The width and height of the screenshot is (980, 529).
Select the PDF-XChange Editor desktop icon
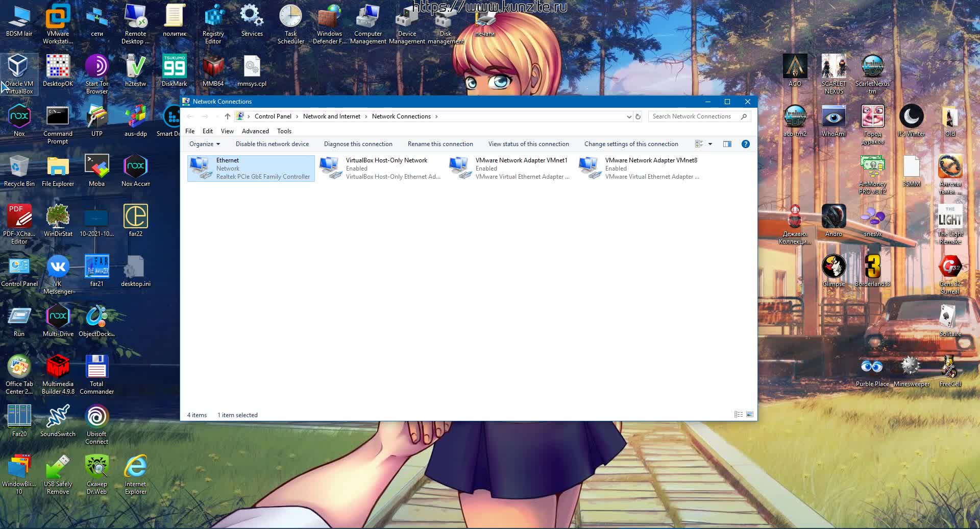coord(19,224)
